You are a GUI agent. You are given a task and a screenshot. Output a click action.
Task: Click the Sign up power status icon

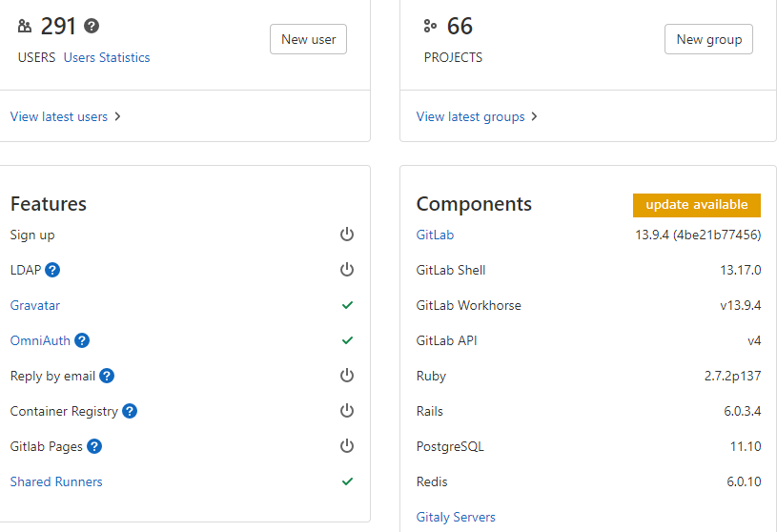tap(347, 235)
